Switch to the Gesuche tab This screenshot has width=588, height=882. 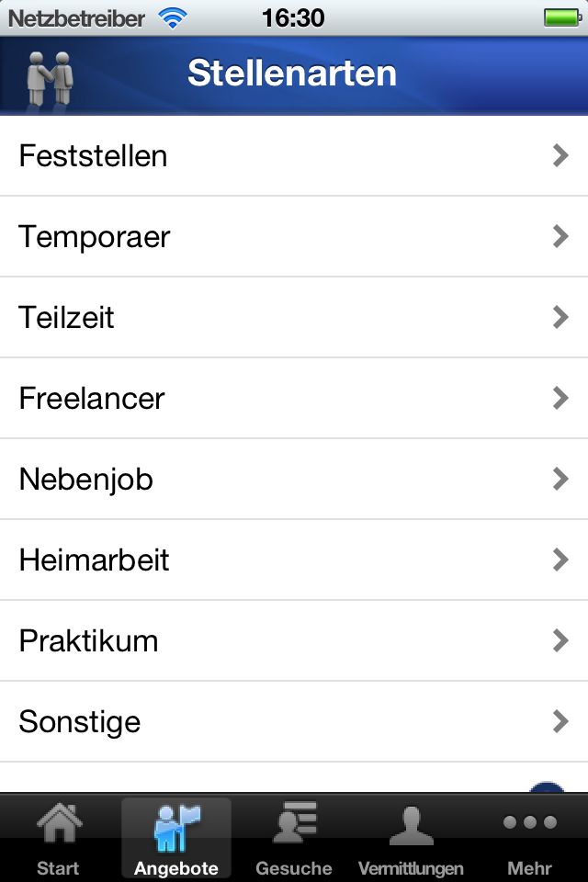[293, 836]
